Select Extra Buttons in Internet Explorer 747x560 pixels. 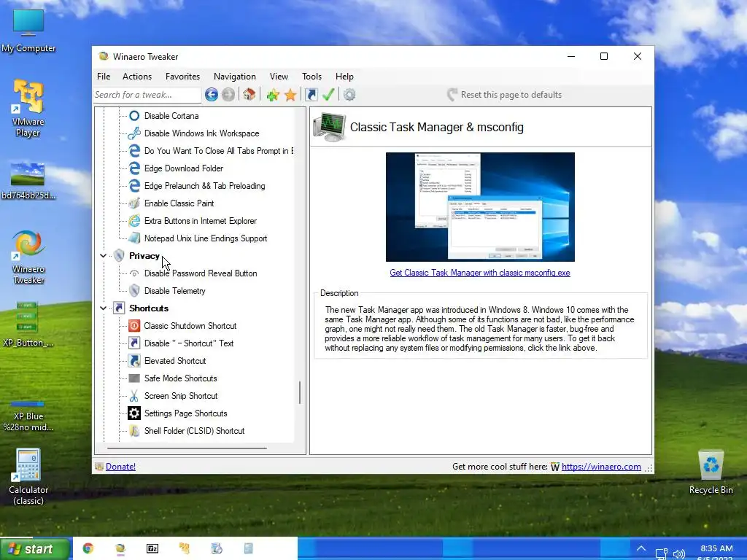tap(201, 221)
